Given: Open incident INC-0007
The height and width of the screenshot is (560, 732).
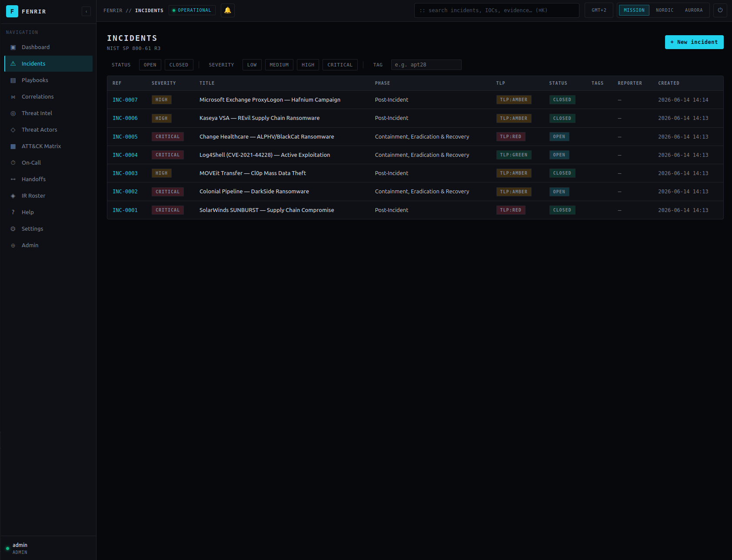Looking at the screenshot, I should click(x=125, y=100).
